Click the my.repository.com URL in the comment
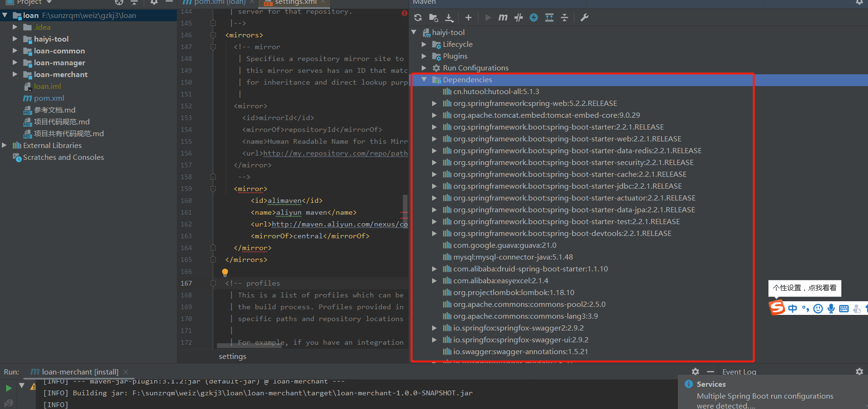Image resolution: width=868 pixels, height=409 pixels. tap(335, 153)
